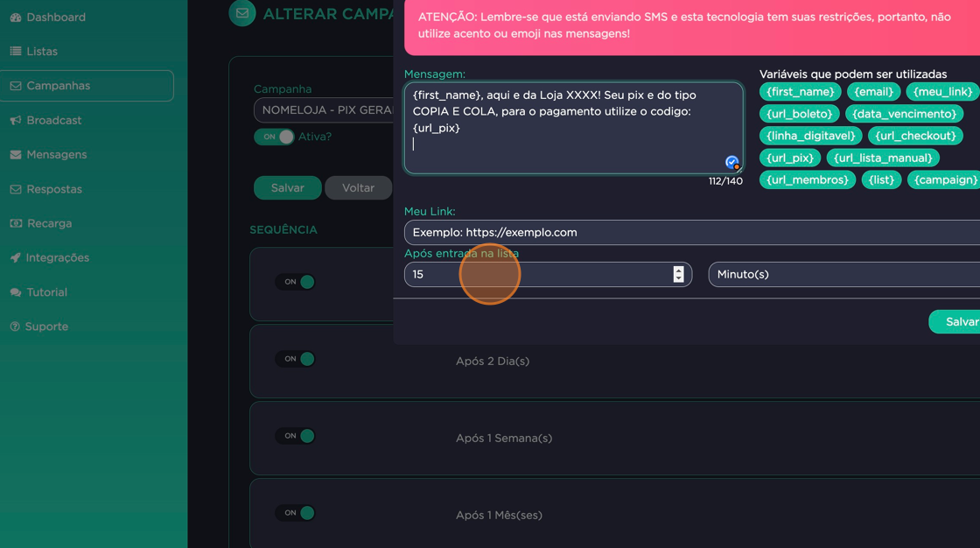This screenshot has width=980, height=548.
Task: Open the Broadcast menu item
Action: 45,120
